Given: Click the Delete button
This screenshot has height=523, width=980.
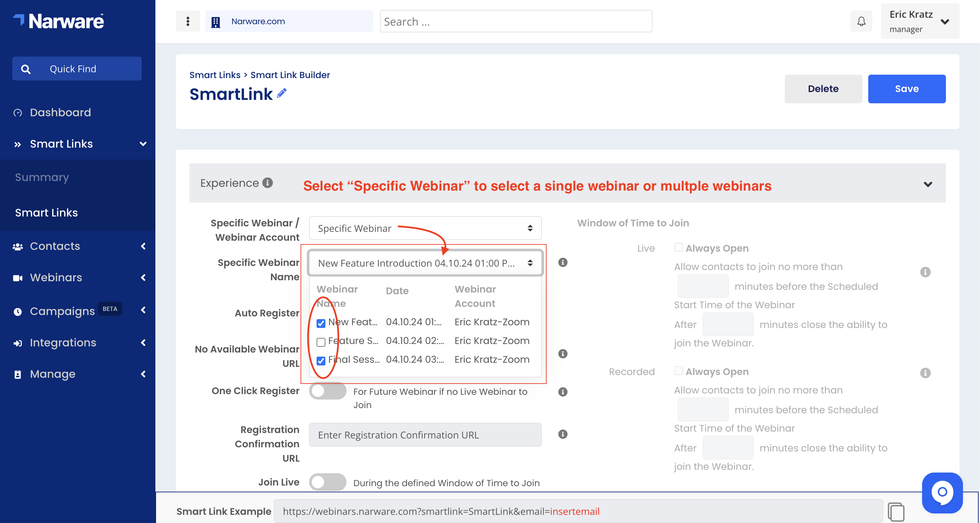Looking at the screenshot, I should point(823,89).
